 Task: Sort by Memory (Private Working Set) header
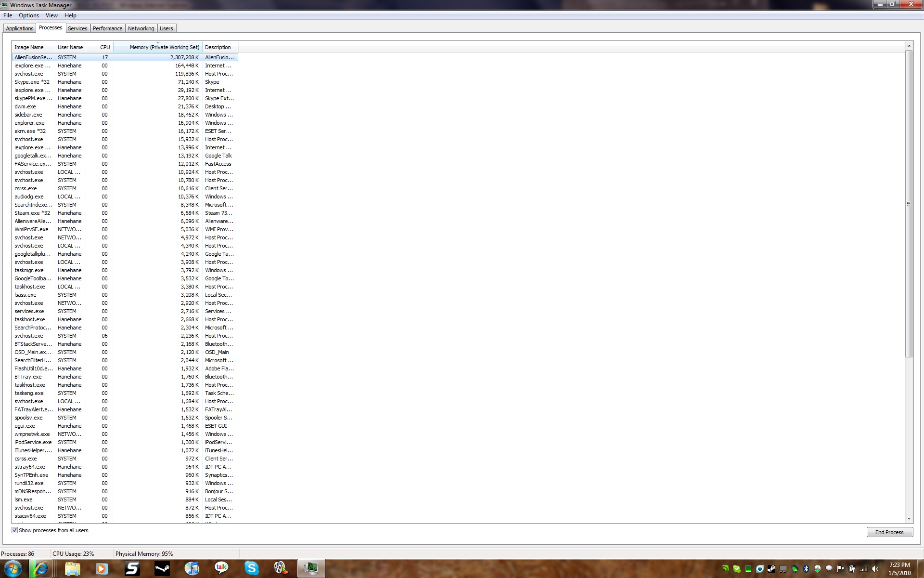coord(158,47)
